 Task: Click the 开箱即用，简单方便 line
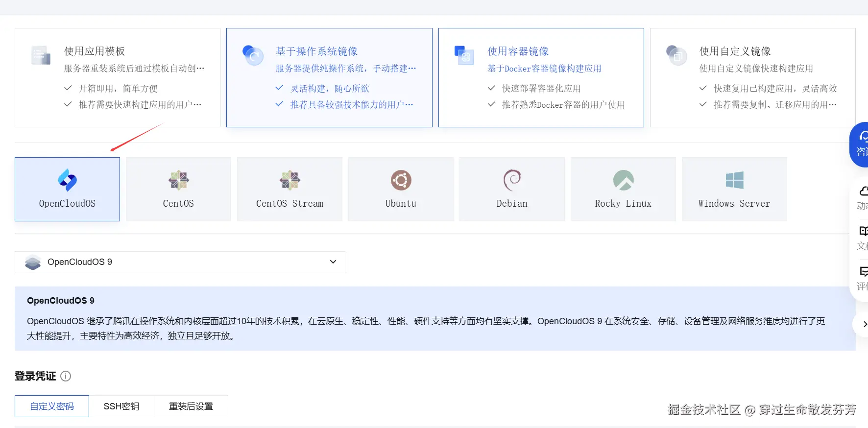111,89
